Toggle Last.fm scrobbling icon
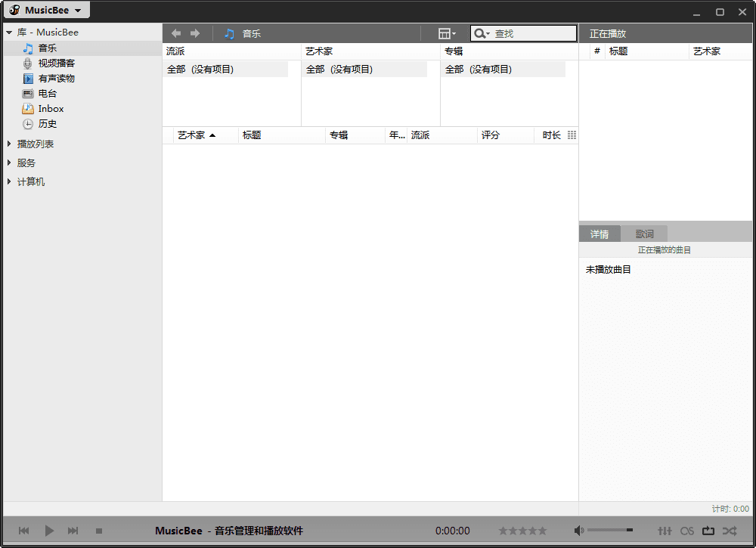This screenshot has width=756, height=548. pyautogui.click(x=687, y=531)
